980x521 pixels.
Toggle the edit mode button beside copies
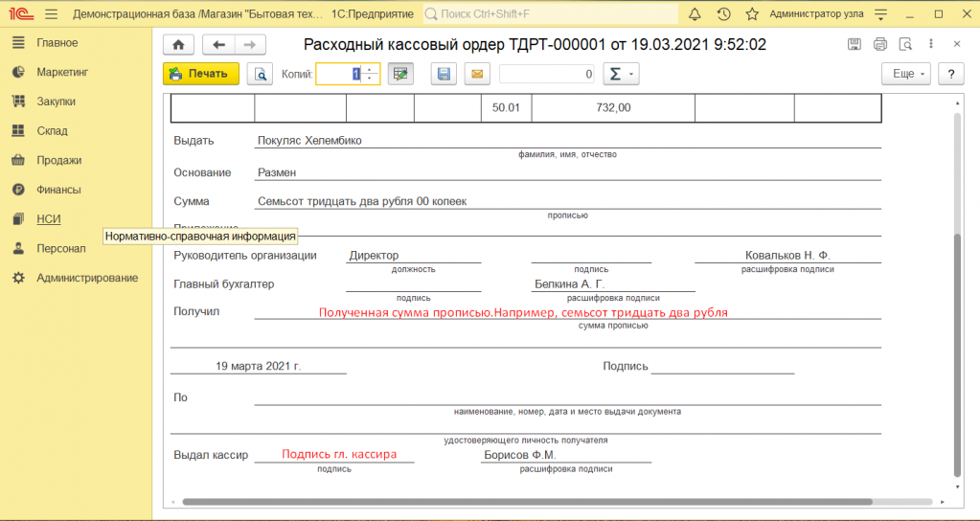click(x=400, y=74)
